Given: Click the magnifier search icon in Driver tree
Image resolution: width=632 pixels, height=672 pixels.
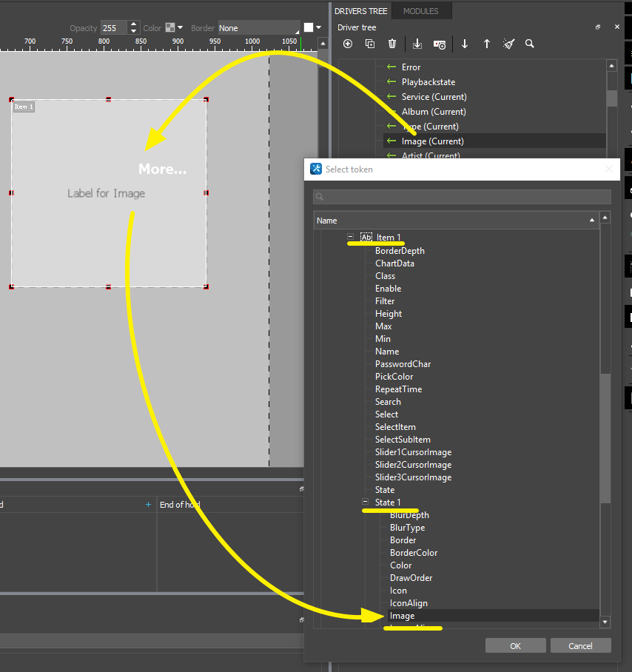Looking at the screenshot, I should pyautogui.click(x=530, y=44).
